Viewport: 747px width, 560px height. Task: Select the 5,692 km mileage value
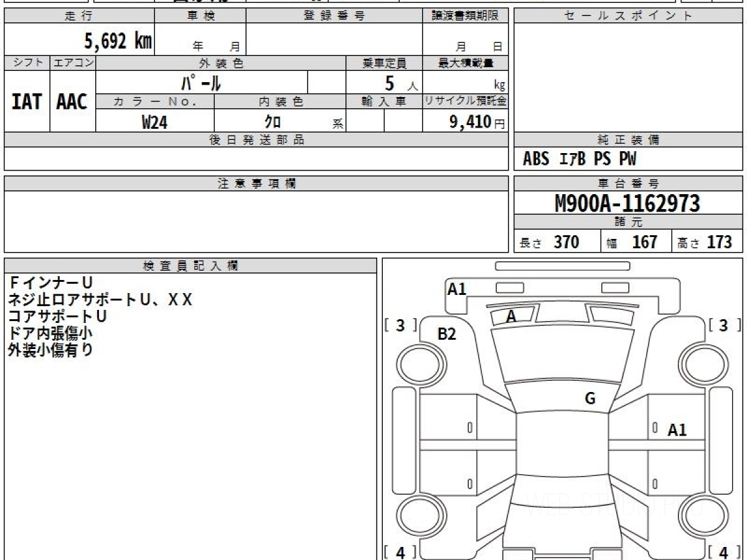(x=118, y=41)
